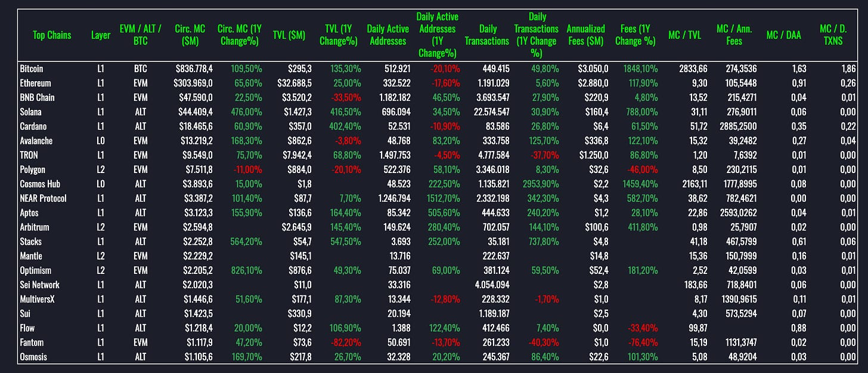Select the 'Osmosis' chain name
Viewport: 868px width, 373px height.
tap(34, 356)
